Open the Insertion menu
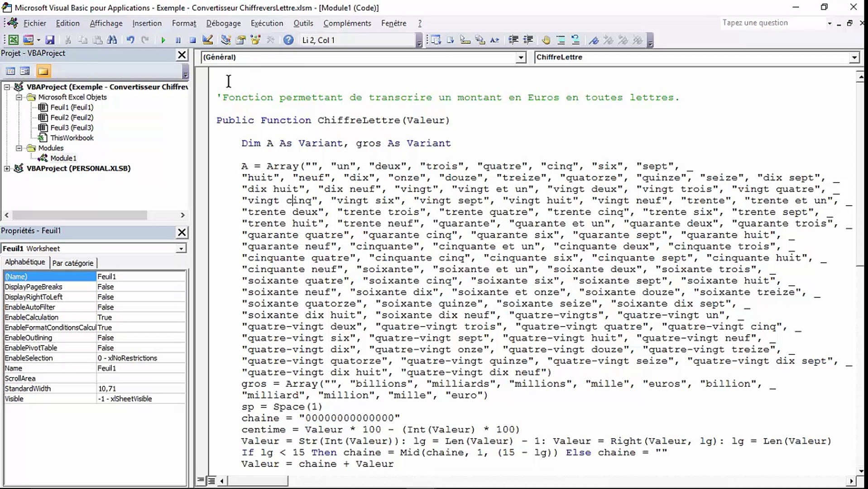This screenshot has width=868, height=489. [x=147, y=23]
